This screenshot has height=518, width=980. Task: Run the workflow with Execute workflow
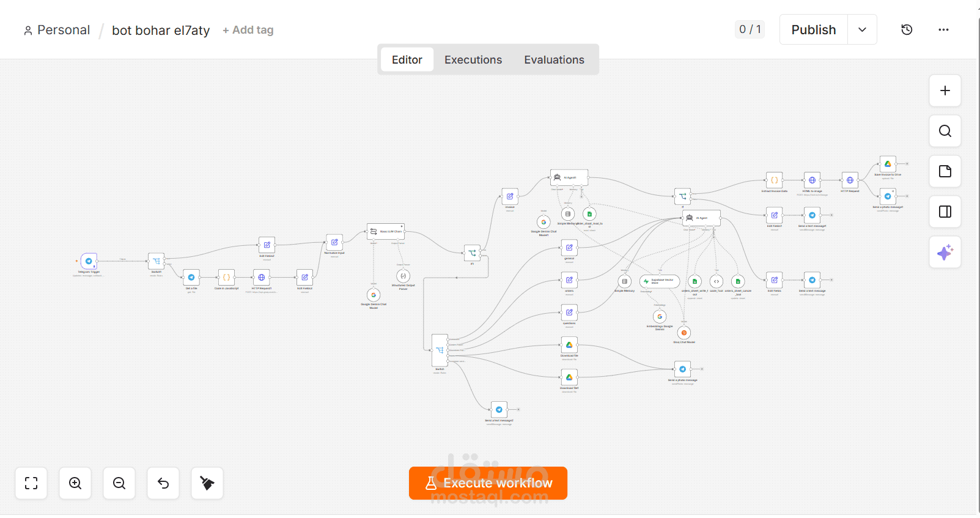[488, 483]
